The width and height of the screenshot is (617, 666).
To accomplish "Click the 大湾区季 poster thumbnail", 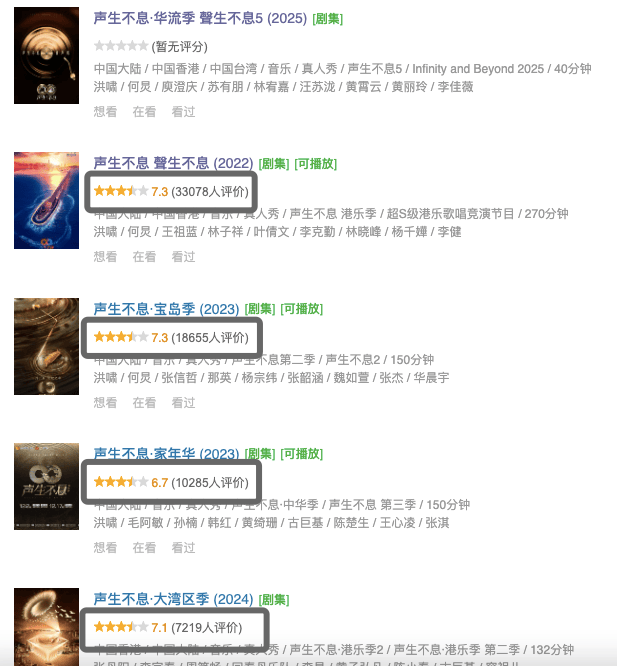I will point(46,627).
